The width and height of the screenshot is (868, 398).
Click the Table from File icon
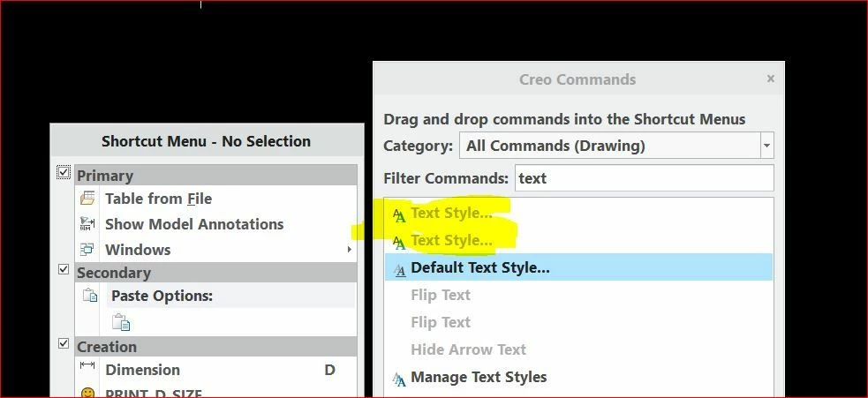click(87, 199)
